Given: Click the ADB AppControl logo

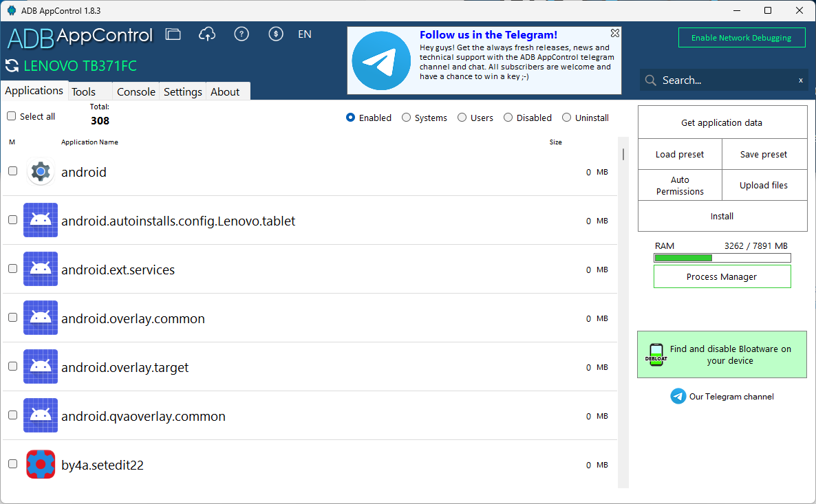Looking at the screenshot, I should click(80, 37).
